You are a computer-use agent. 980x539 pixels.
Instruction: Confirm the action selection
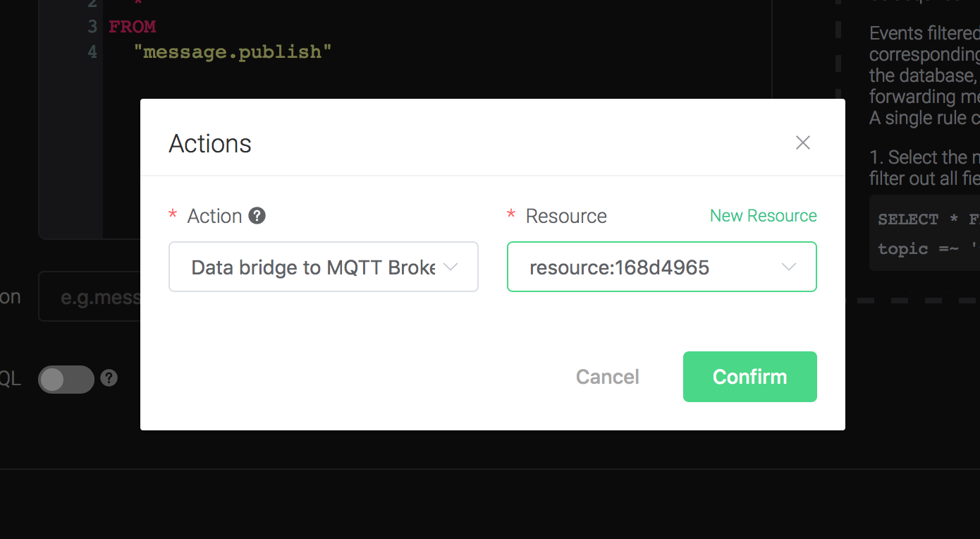pos(750,377)
